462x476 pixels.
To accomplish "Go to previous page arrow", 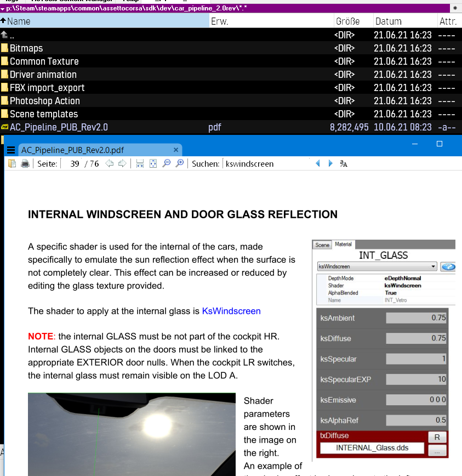I will click(x=110, y=163).
